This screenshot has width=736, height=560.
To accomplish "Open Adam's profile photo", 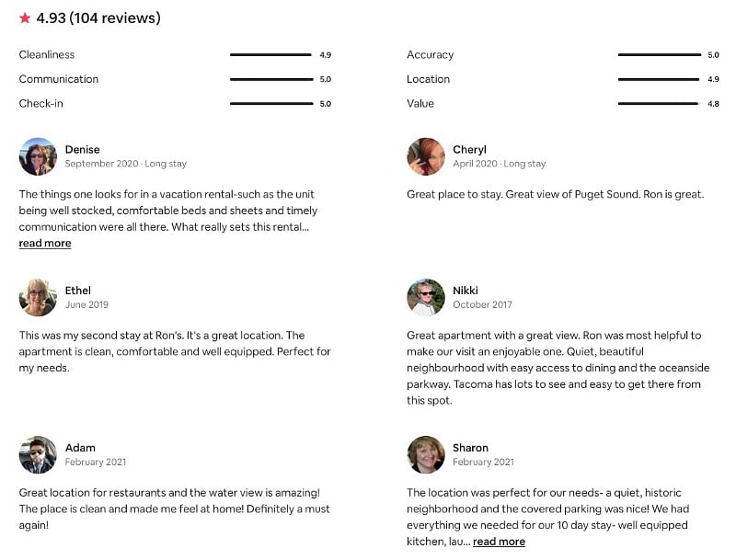I will [38, 455].
